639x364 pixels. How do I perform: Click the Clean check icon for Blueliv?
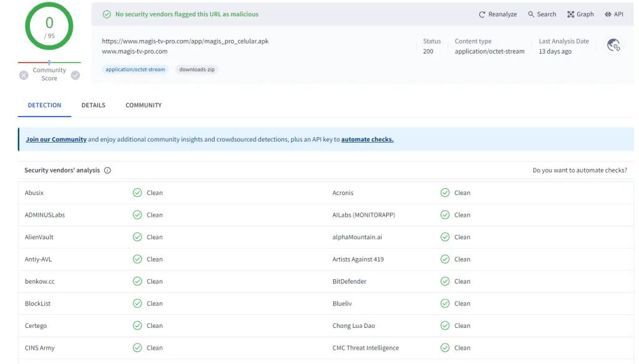445,304
